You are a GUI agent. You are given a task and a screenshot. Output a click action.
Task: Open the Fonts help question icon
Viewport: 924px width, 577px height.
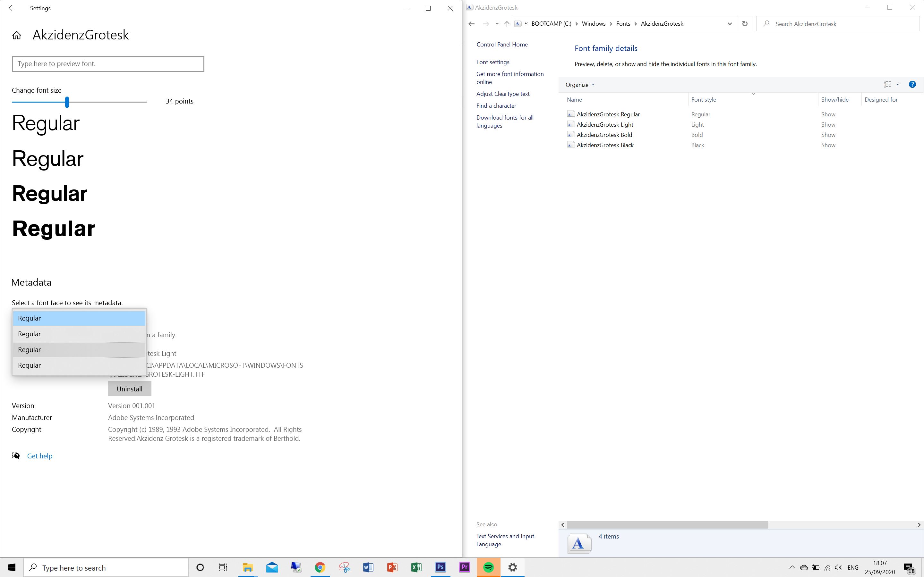[x=912, y=84]
